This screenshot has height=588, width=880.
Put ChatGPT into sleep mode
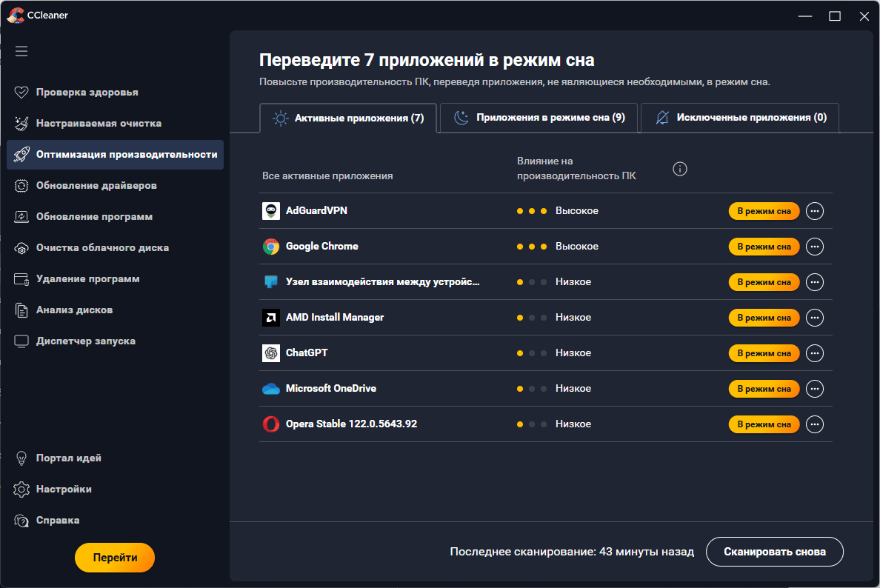(x=764, y=353)
